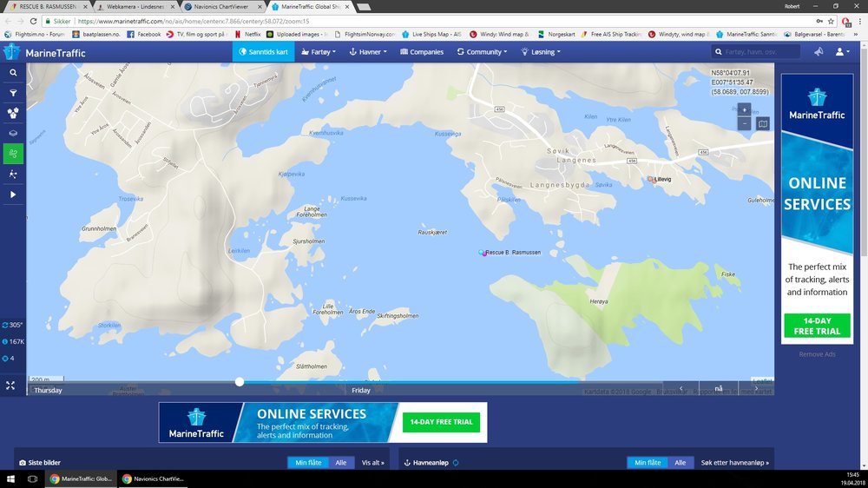Open the fleet/density cluster icon in sidebar
The image size is (868, 488).
click(x=13, y=113)
